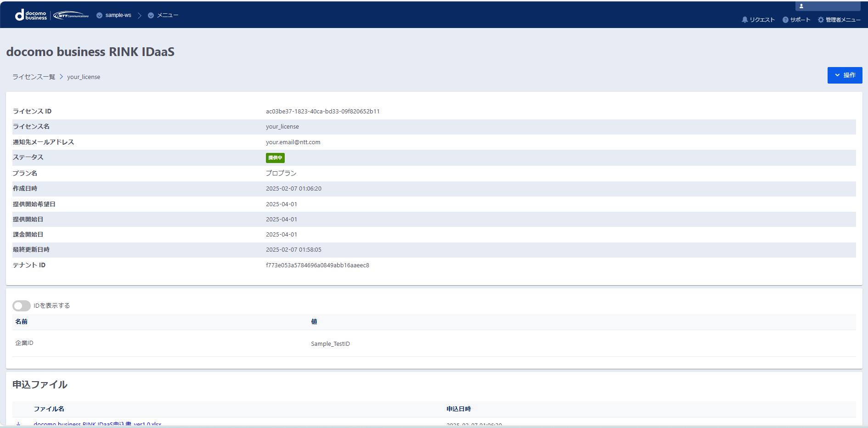868x428 pixels.
Task: Click the bell icon for リクエスト
Action: (744, 20)
